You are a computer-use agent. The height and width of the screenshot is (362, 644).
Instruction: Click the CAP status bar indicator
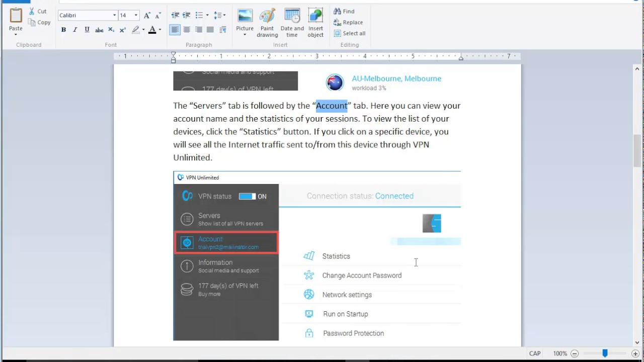[x=535, y=353]
